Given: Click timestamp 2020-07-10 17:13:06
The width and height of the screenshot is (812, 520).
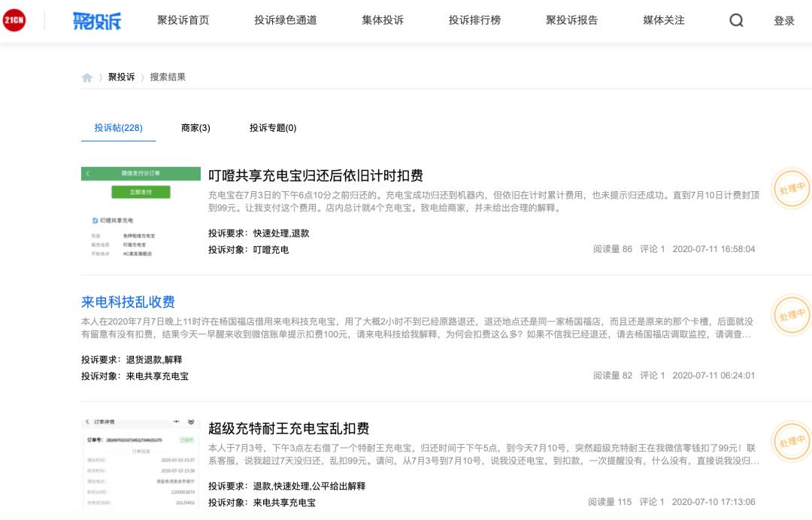Looking at the screenshot, I should [x=714, y=503].
